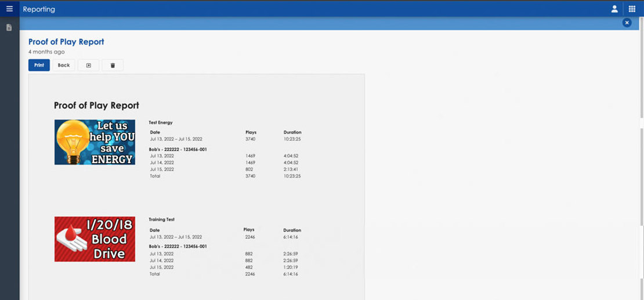
Task: Select the energy saving lightbulb thumbnail
Action: point(95,142)
